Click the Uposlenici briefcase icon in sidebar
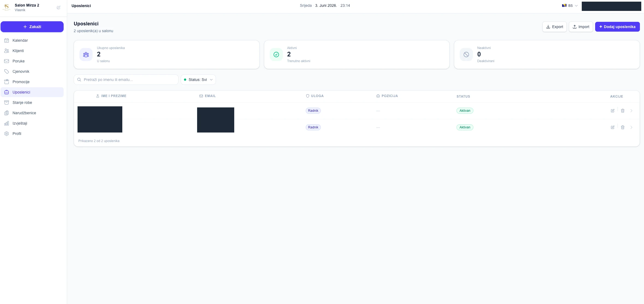This screenshot has width=644, height=304. 7,92
